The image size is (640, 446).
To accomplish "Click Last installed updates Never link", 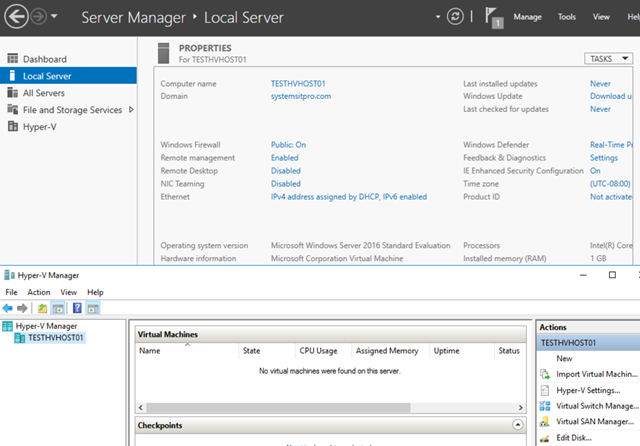I will pos(600,84).
